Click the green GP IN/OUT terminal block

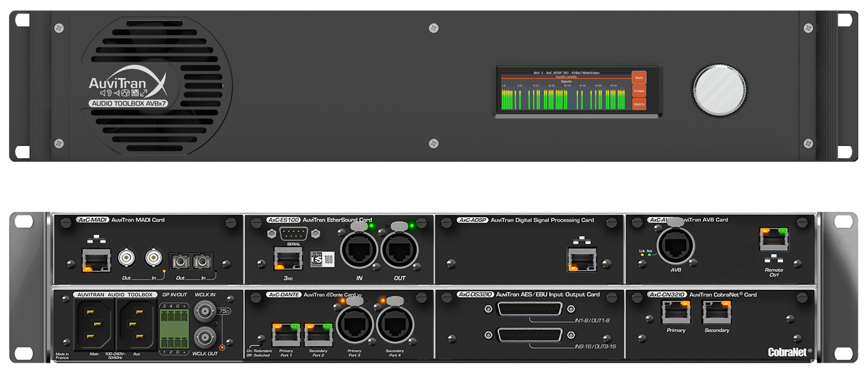tap(174, 329)
